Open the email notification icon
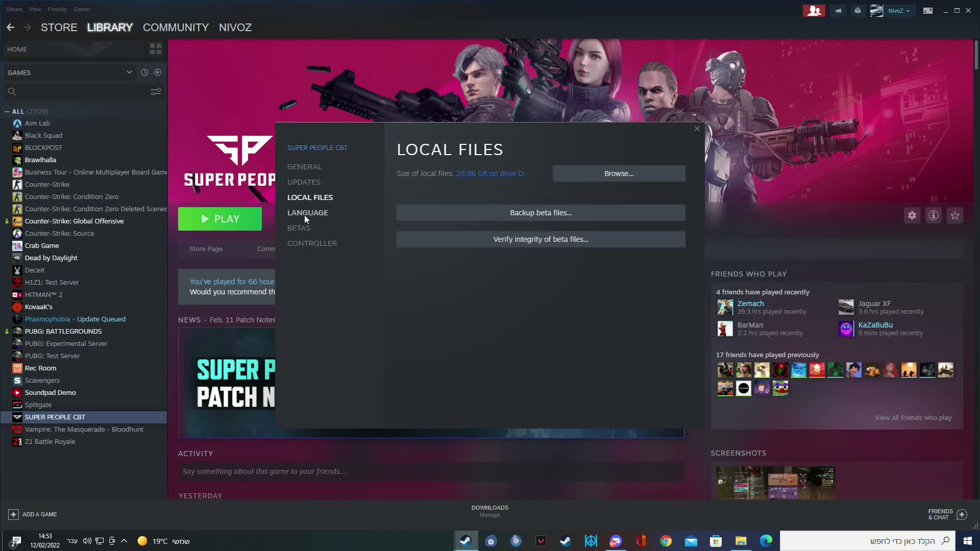This screenshot has height=551, width=980. pos(857,10)
